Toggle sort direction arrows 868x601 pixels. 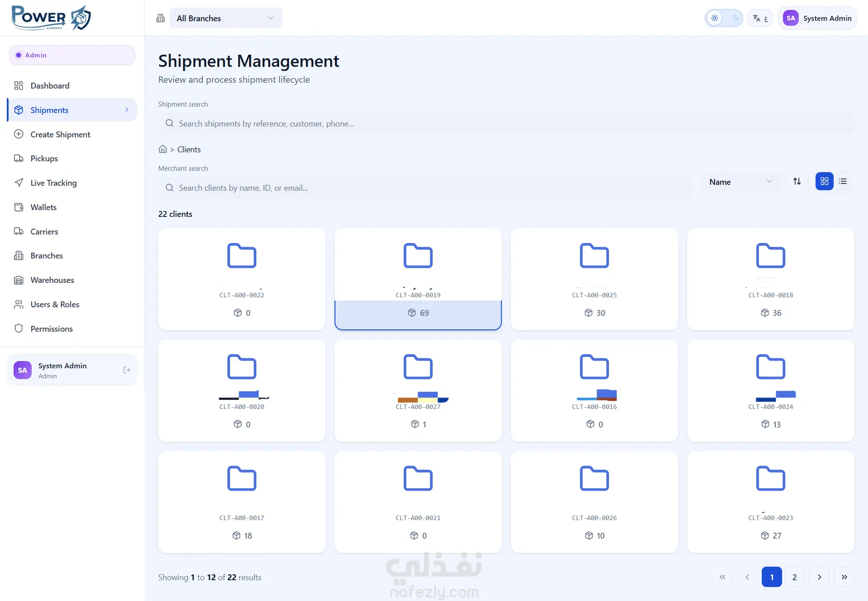(797, 181)
